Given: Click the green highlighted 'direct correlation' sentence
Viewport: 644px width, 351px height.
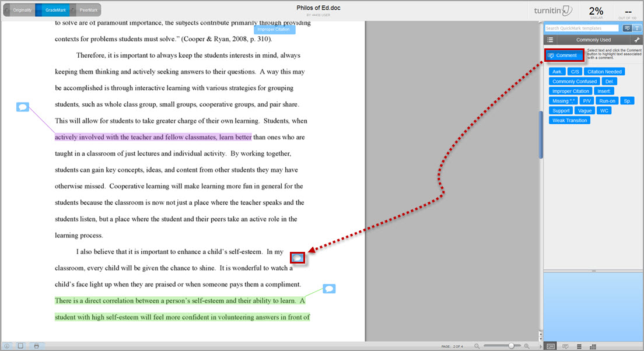Looking at the screenshot, I should (180, 301).
